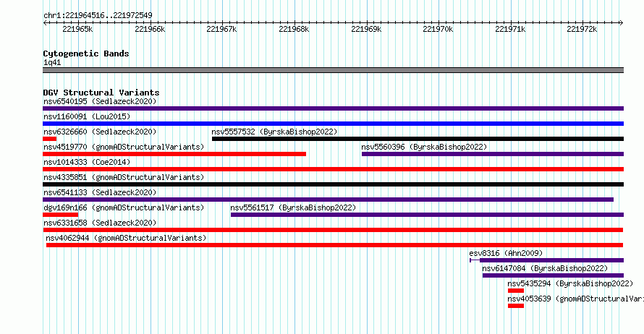Select the black nsv5557532 variant bar

click(x=418, y=139)
